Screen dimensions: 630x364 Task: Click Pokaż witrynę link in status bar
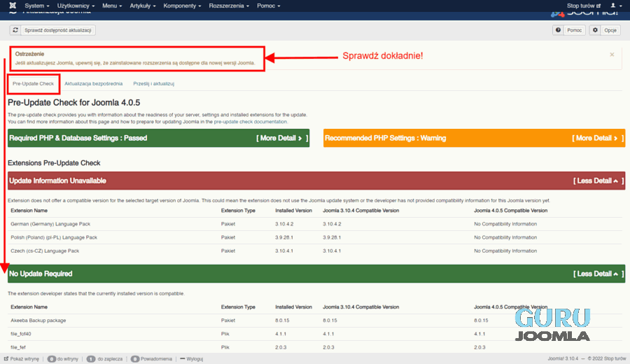[24, 359]
